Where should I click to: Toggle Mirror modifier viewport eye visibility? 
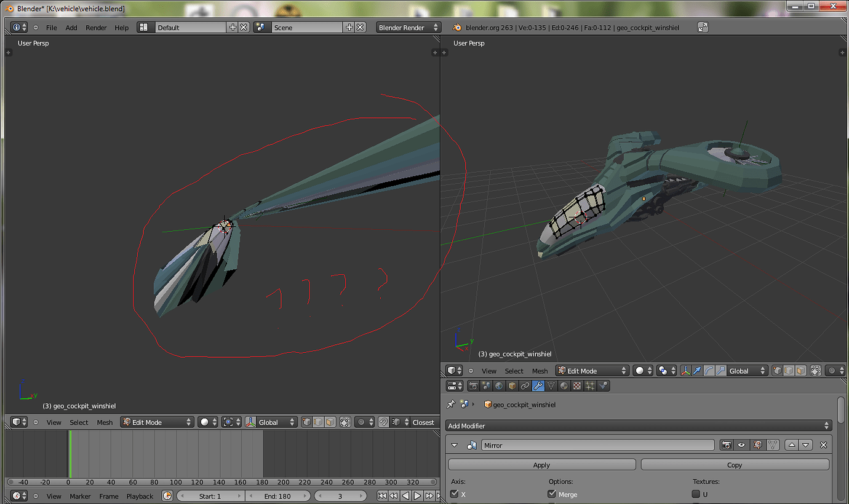(742, 445)
